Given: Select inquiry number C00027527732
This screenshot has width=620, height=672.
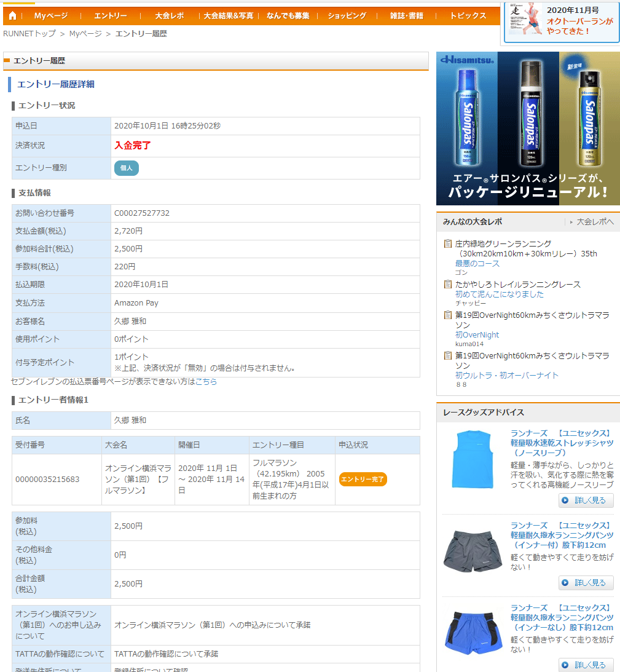Looking at the screenshot, I should pyautogui.click(x=142, y=213).
